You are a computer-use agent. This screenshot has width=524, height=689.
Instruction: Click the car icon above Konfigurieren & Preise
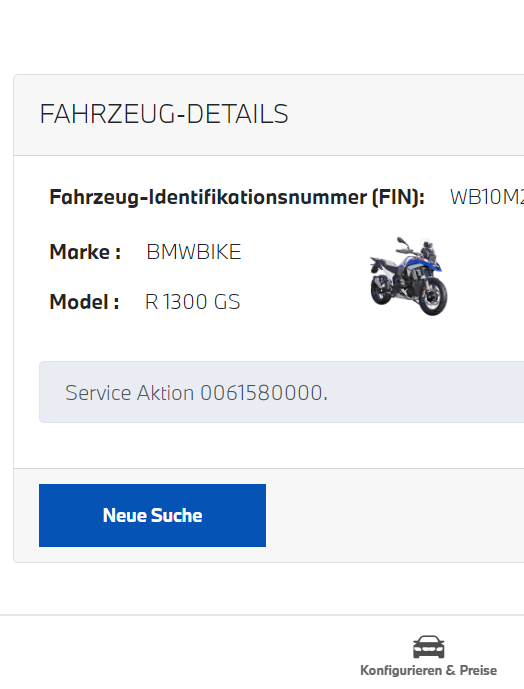[x=429, y=646]
